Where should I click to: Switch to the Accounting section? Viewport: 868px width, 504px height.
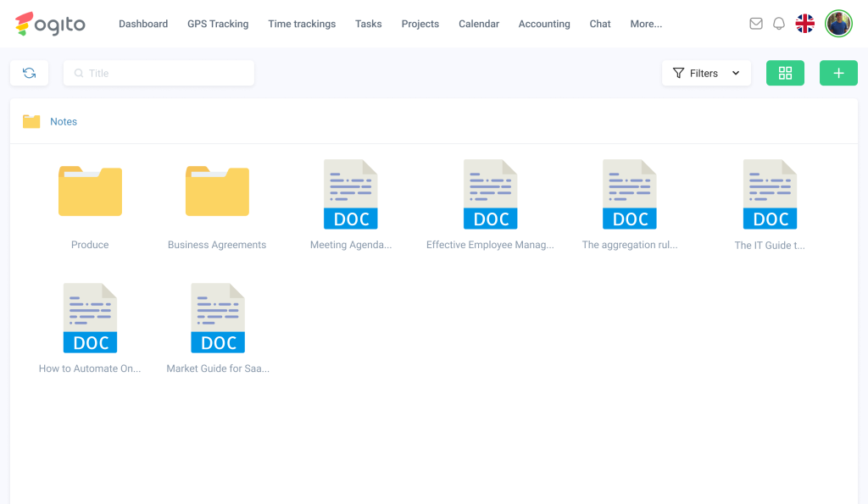coord(544,24)
